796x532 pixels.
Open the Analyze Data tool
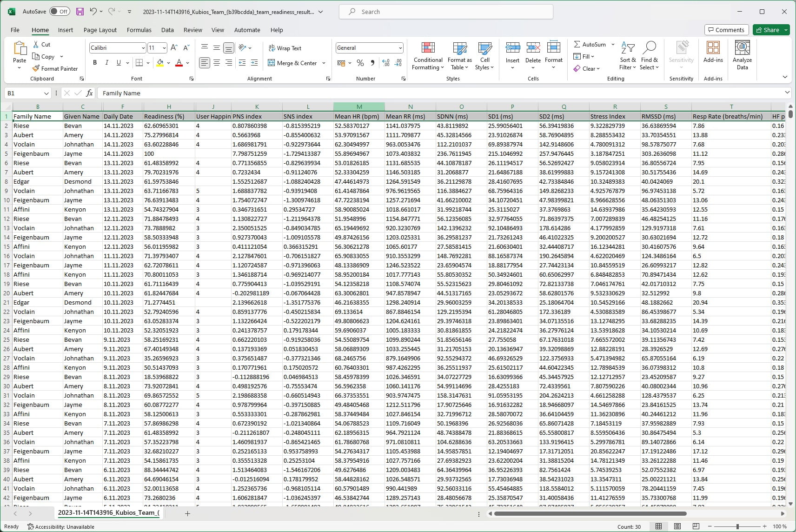(742, 48)
